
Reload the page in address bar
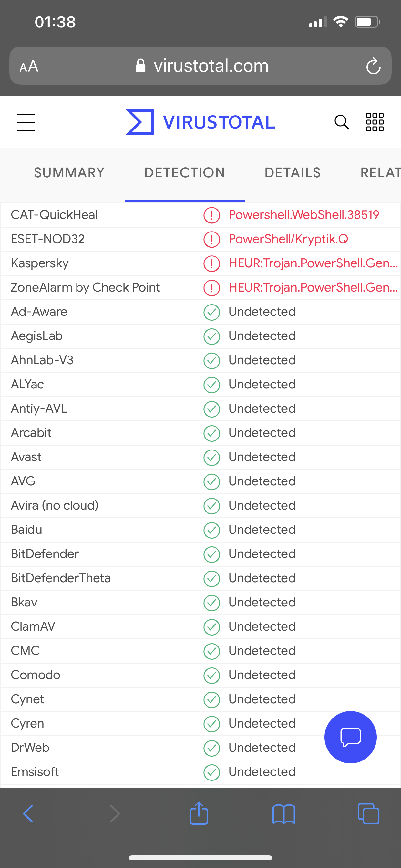(373, 66)
